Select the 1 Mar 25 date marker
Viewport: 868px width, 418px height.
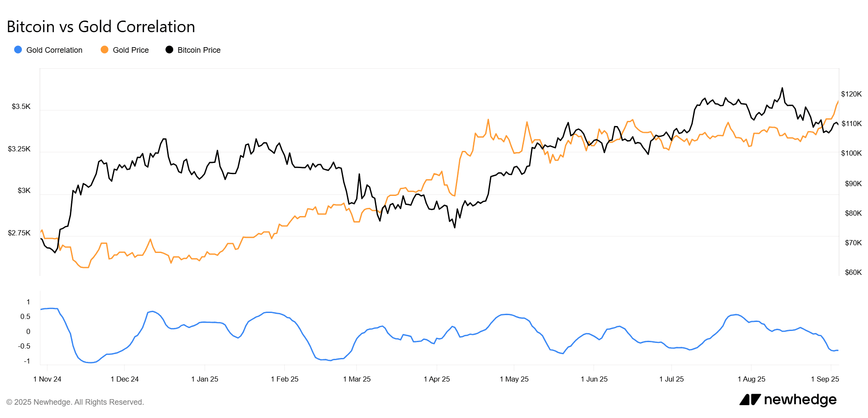point(357,379)
